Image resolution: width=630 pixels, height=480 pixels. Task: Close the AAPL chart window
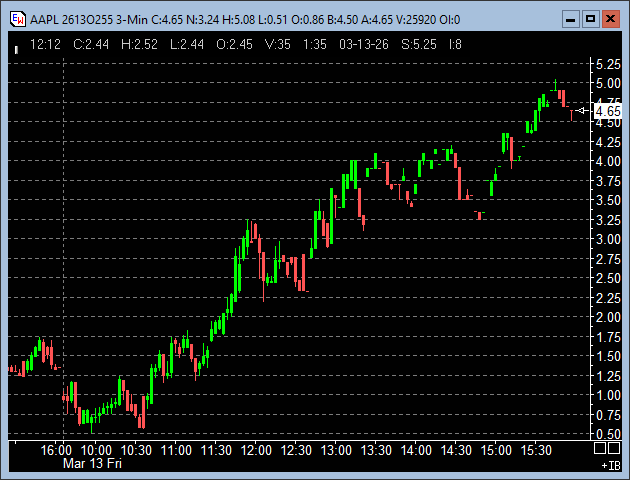tap(611, 18)
